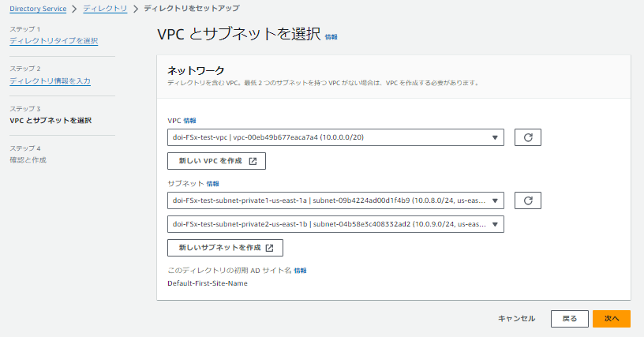This screenshot has width=644, height=337.
Task: Open 情報 link next to page title
Action: coord(331,37)
